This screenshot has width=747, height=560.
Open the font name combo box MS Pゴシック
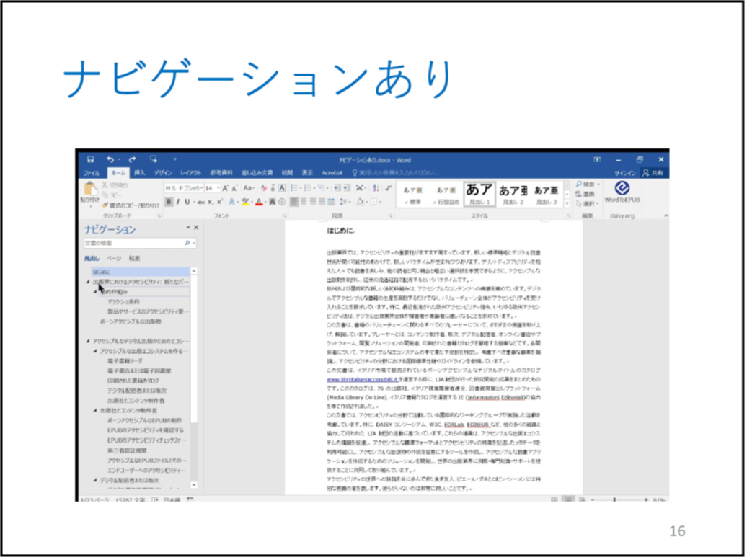click(x=183, y=189)
